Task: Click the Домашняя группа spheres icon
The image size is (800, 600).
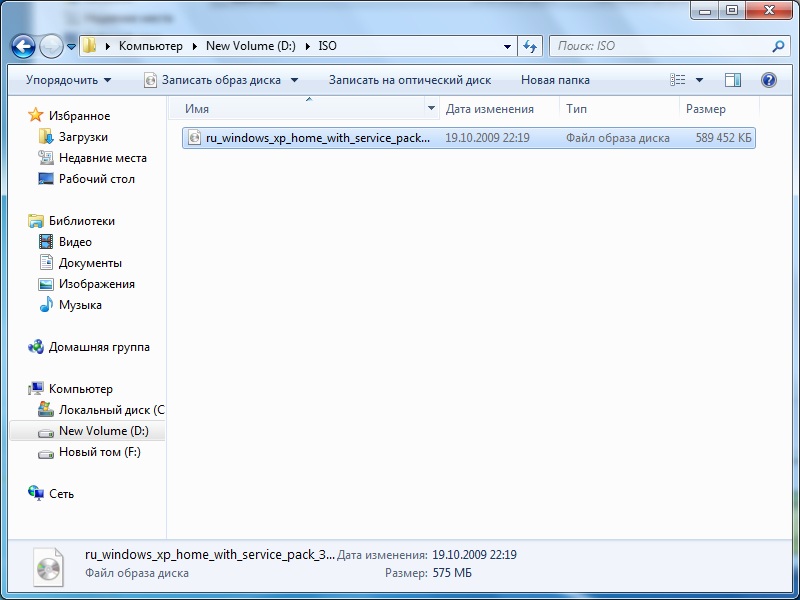Action: 36,347
